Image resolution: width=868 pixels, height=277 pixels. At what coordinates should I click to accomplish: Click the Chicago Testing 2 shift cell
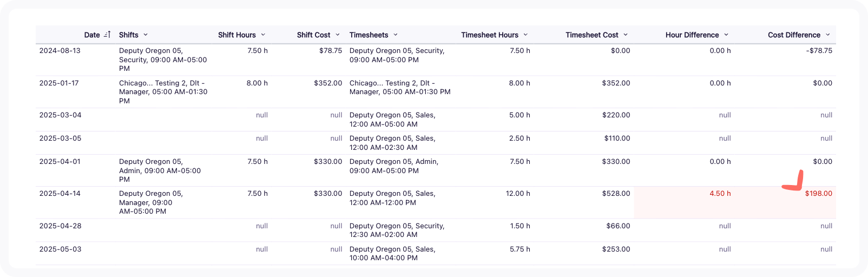coord(163,91)
